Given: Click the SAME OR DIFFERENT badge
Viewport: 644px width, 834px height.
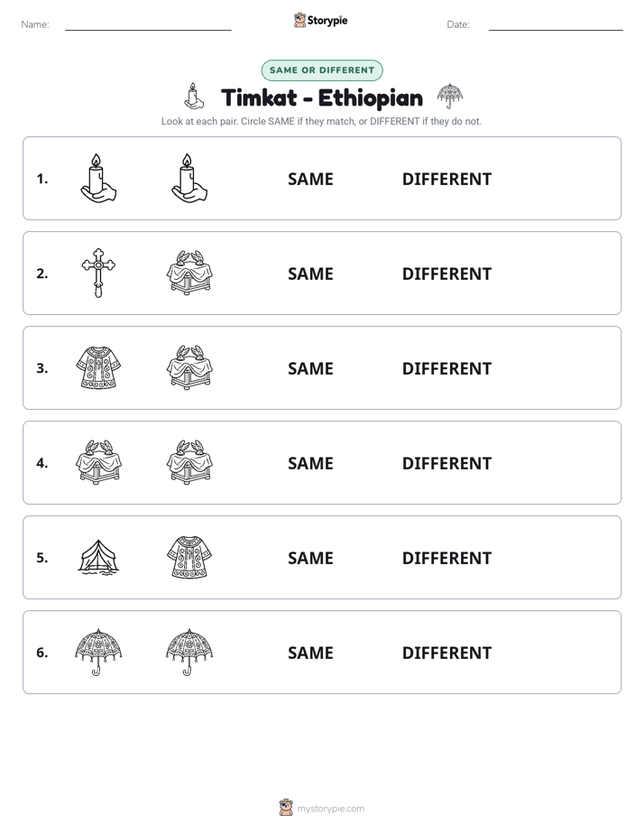Looking at the screenshot, I should (x=322, y=70).
